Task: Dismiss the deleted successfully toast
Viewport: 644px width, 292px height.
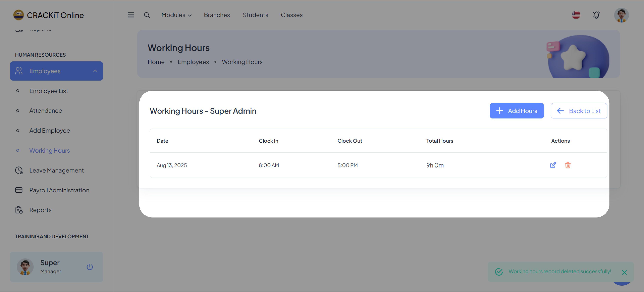Action: tap(624, 272)
